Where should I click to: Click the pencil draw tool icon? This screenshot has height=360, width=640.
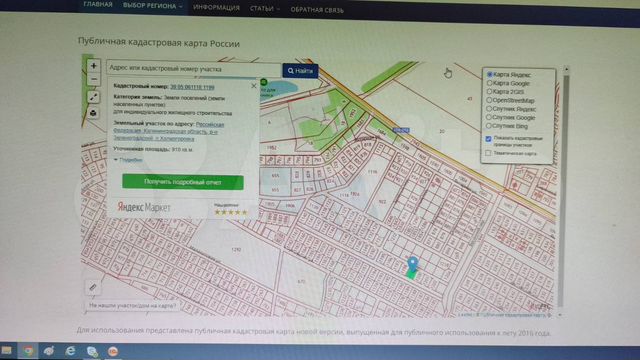(x=93, y=287)
